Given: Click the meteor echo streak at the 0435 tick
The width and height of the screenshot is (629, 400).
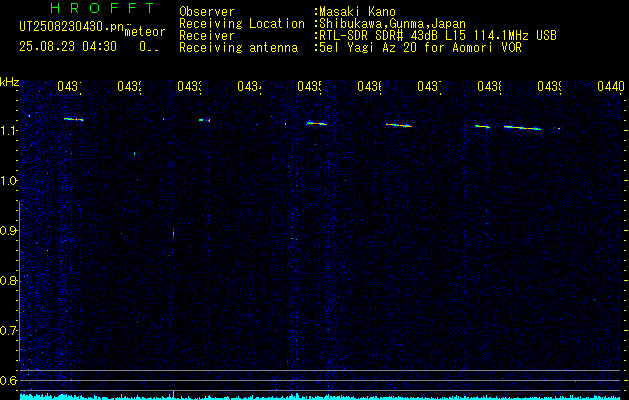Looking at the screenshot, I should click(x=317, y=124).
